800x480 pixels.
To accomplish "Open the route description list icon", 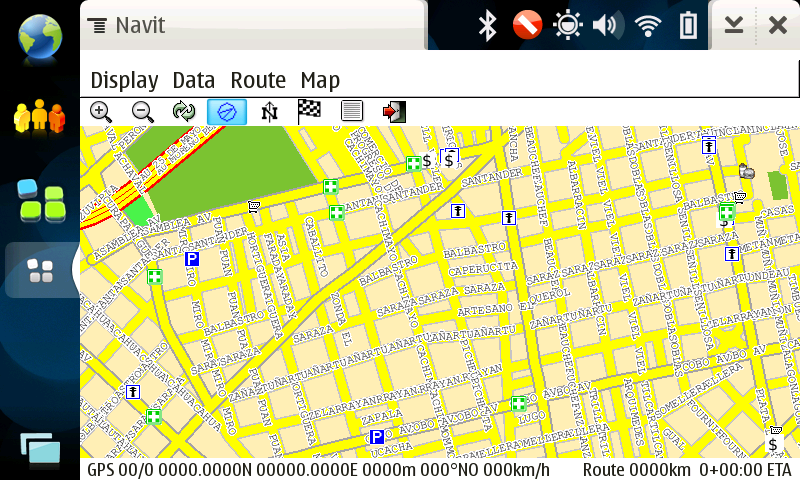I will pos(352,112).
